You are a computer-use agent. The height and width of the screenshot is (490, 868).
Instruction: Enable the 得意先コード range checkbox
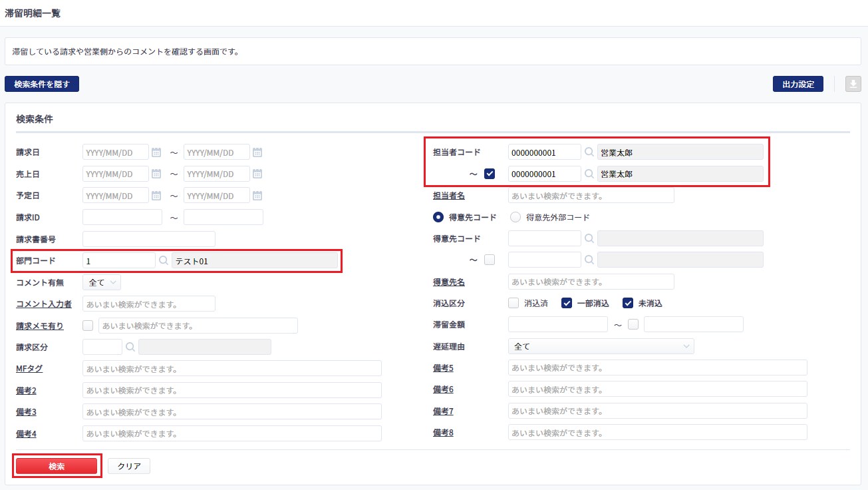tap(490, 260)
